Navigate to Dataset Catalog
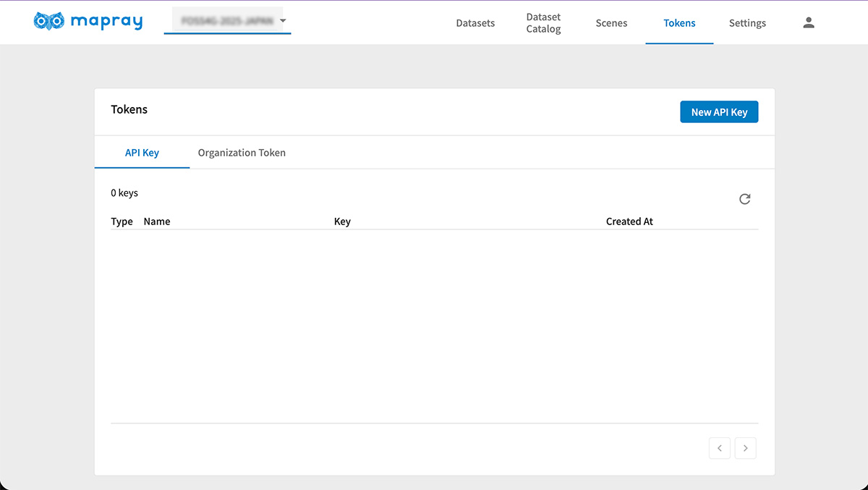This screenshot has width=868, height=490. pyautogui.click(x=543, y=23)
